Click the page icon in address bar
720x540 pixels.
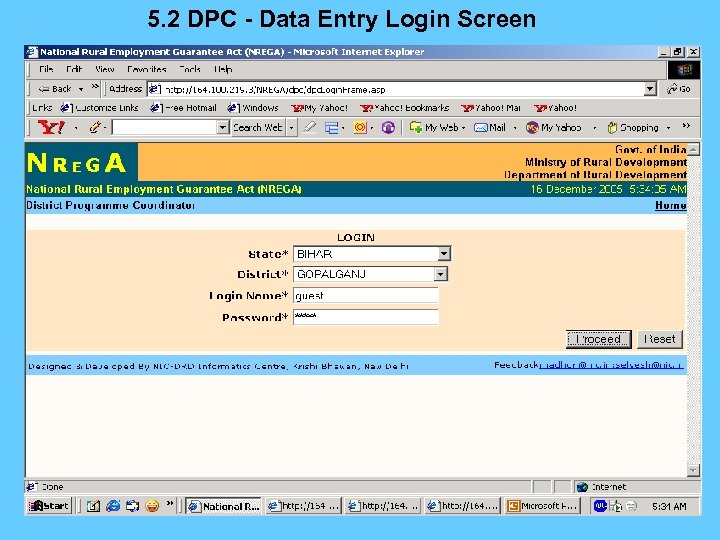point(155,89)
